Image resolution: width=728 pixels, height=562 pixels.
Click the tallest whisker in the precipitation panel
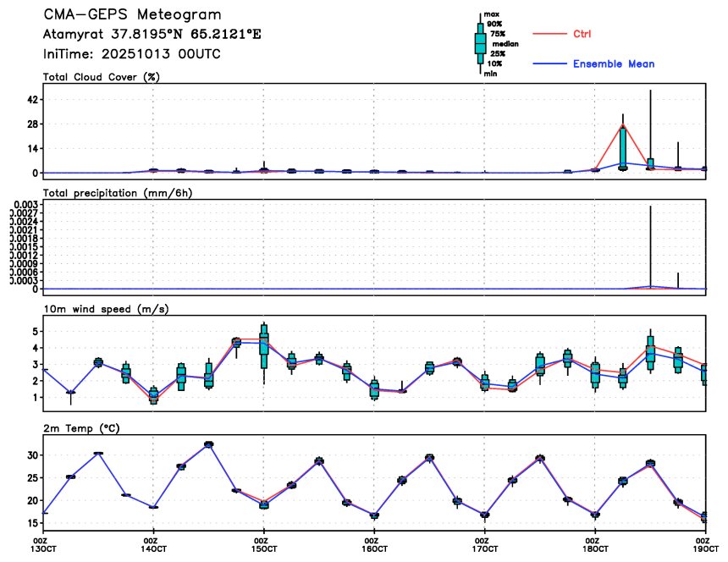pyautogui.click(x=650, y=245)
